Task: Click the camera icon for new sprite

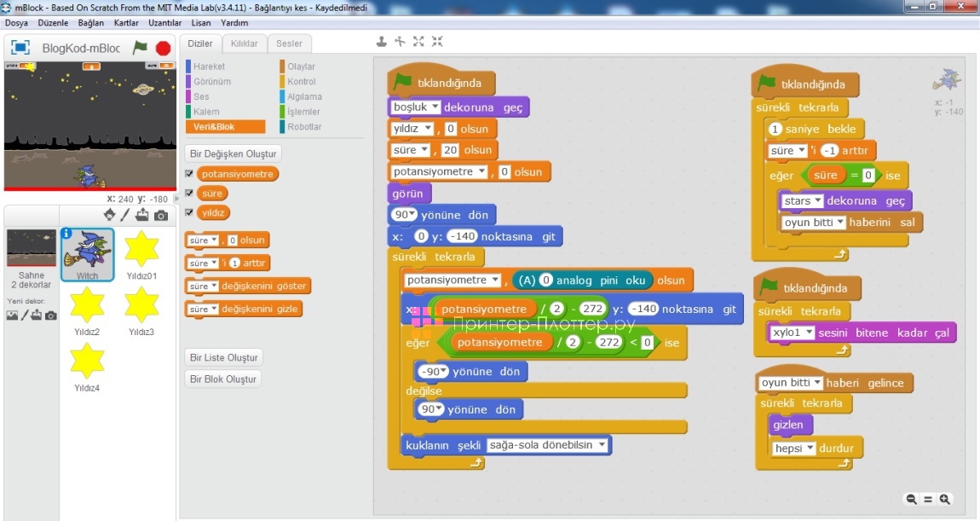Action: click(160, 214)
